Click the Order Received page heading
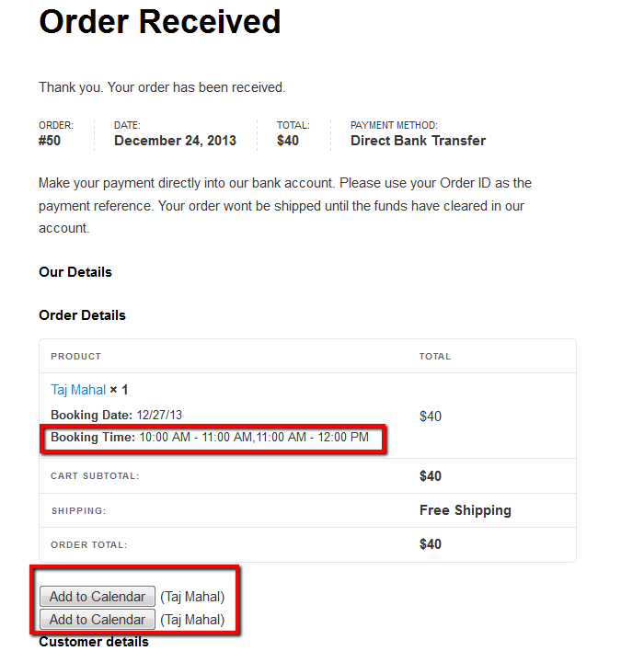 point(159,21)
